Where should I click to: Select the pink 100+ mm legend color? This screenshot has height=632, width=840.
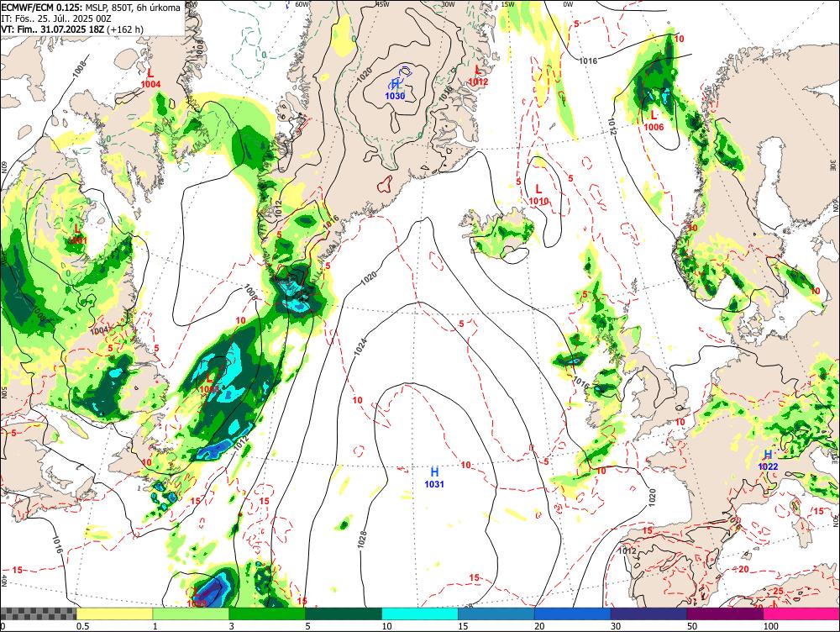pyautogui.click(x=801, y=614)
